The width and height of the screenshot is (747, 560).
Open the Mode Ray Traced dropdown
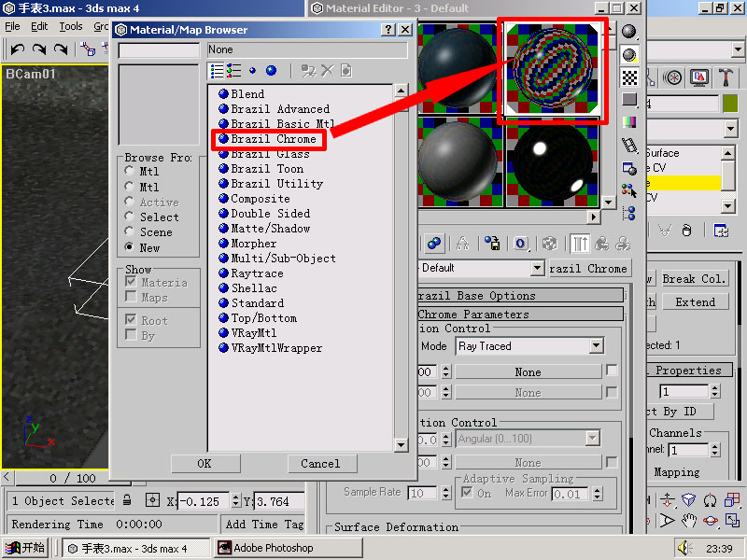pos(596,346)
